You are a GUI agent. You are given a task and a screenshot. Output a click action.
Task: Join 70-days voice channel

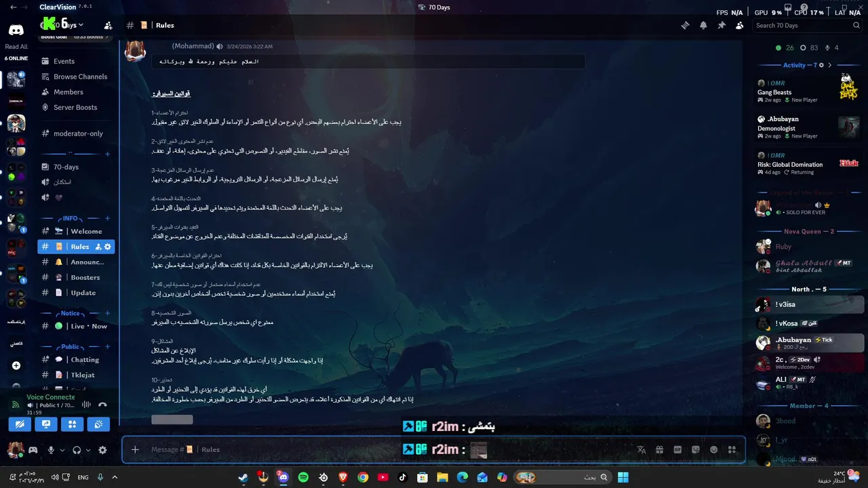[x=76, y=167]
